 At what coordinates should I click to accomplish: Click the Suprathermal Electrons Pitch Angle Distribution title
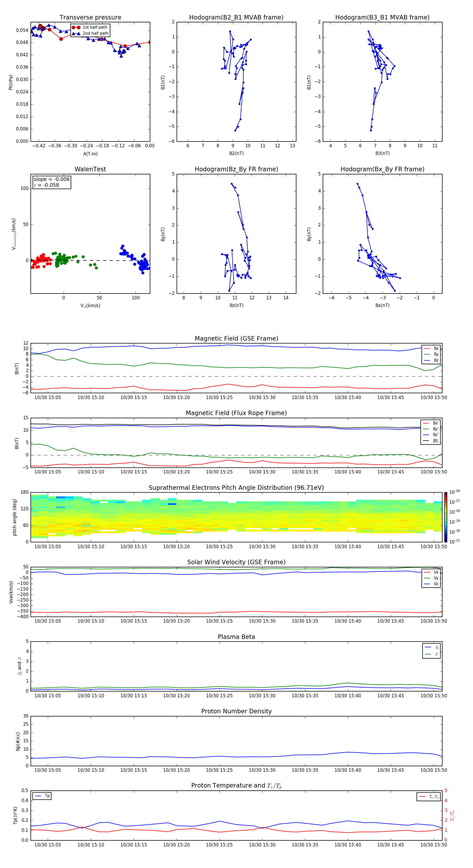point(236,488)
